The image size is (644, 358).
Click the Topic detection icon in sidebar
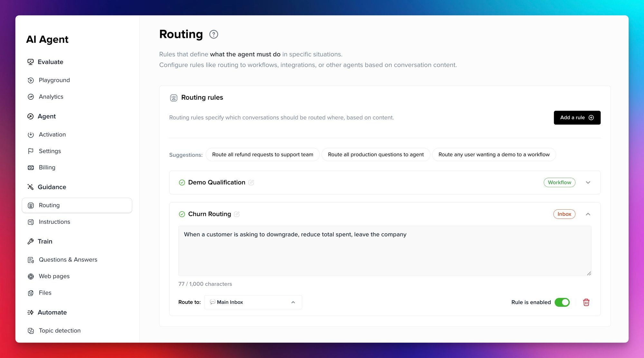[31, 331]
